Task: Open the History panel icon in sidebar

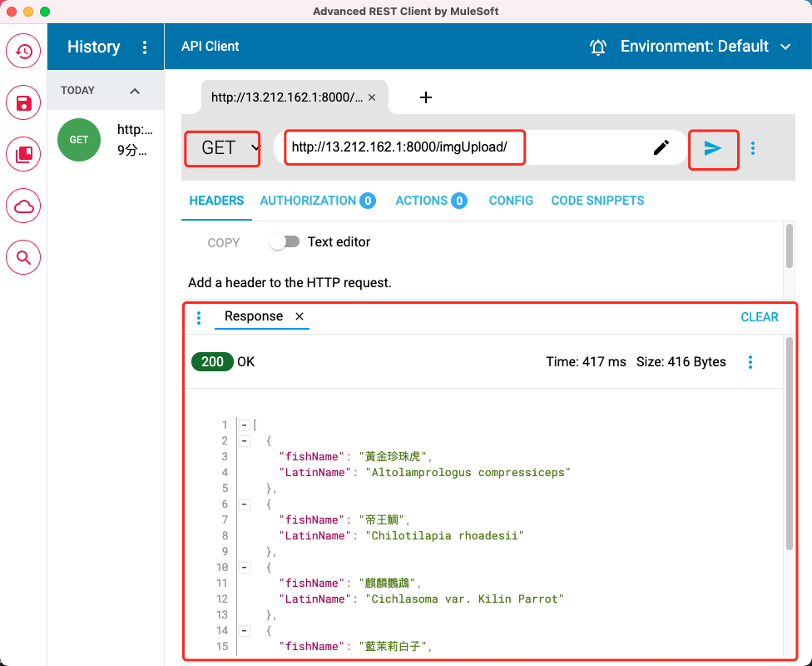Action: [23, 51]
